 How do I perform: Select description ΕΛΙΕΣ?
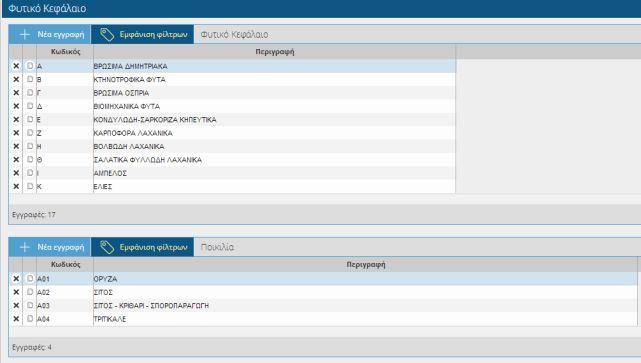coord(103,187)
